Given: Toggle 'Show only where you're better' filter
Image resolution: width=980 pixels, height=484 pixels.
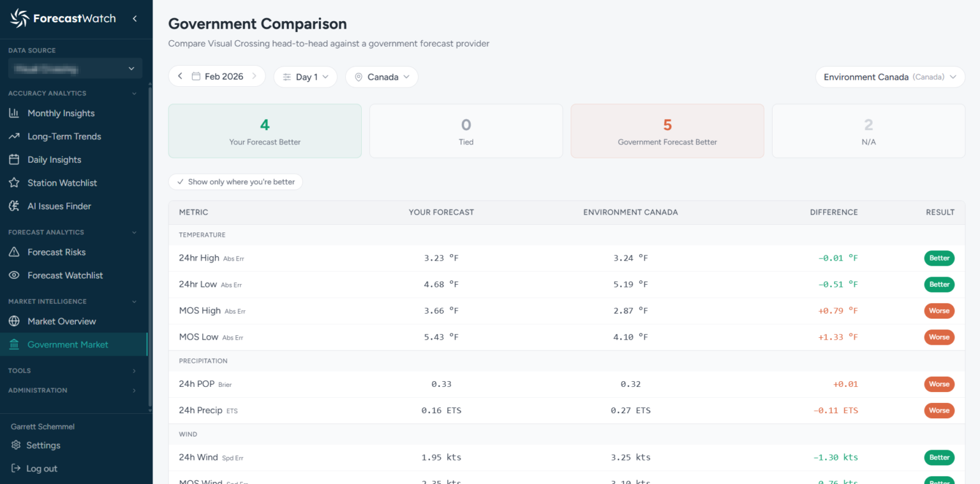Looking at the screenshot, I should pyautogui.click(x=235, y=182).
